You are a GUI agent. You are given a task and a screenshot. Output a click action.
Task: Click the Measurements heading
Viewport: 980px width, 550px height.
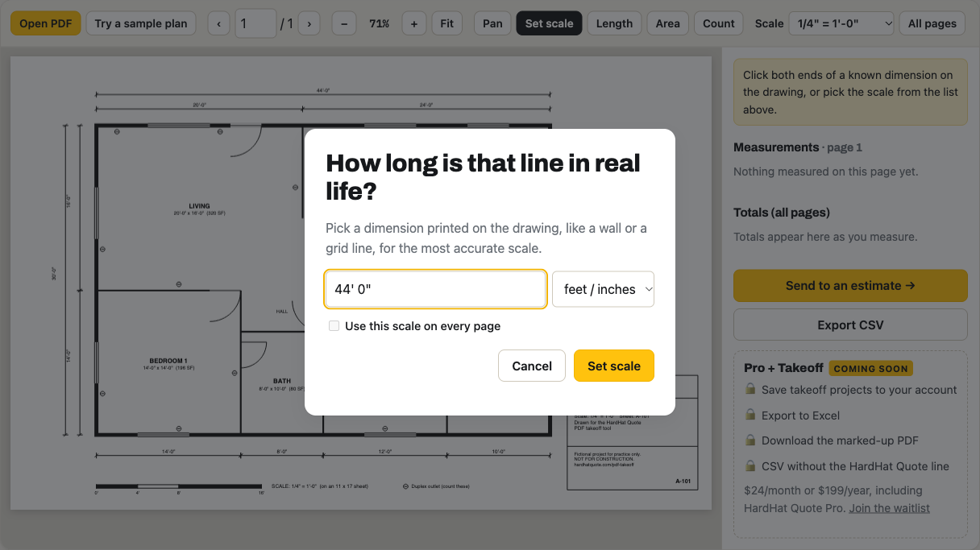(776, 147)
